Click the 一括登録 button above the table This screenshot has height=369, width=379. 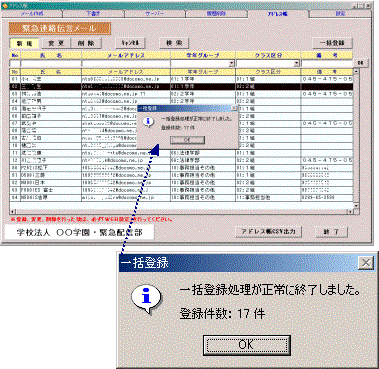pos(332,43)
